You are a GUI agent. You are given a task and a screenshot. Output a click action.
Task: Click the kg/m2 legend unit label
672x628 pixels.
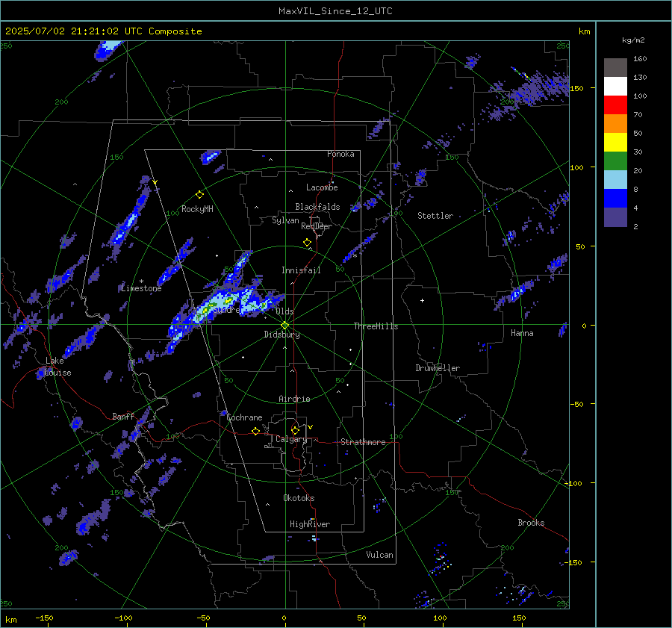point(633,40)
